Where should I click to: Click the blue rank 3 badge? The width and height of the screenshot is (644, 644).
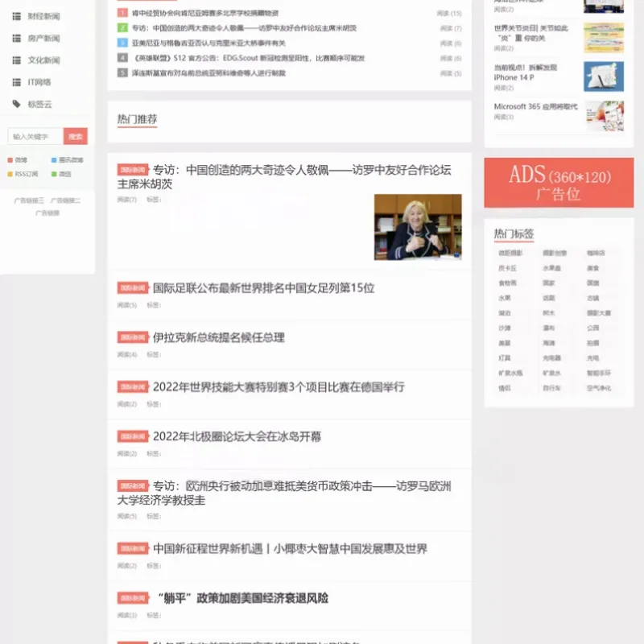click(x=122, y=43)
